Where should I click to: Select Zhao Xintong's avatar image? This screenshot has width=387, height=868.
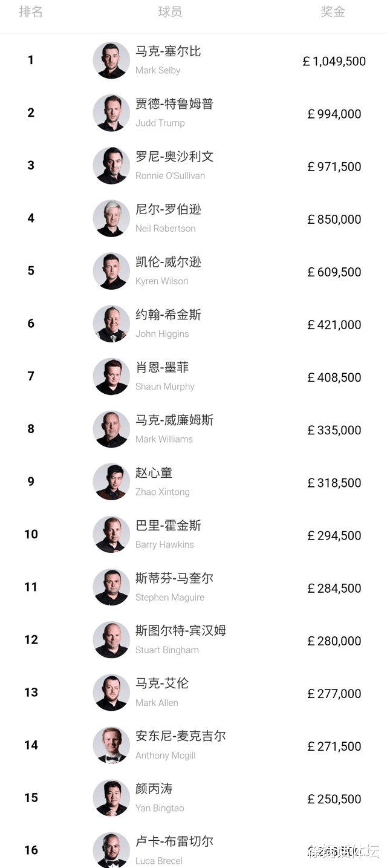111,482
